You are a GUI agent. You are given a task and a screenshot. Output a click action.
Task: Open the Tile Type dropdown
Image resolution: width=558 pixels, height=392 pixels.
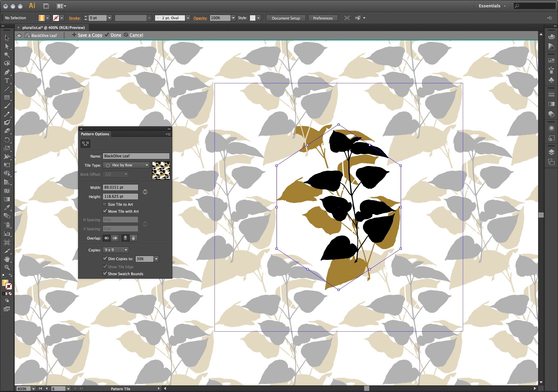[126, 165]
